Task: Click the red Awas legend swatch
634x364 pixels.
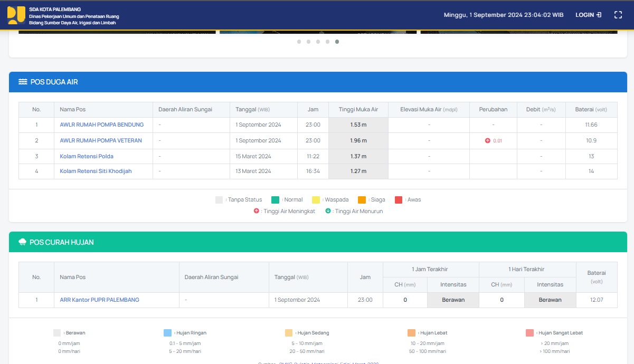Action: click(x=399, y=200)
